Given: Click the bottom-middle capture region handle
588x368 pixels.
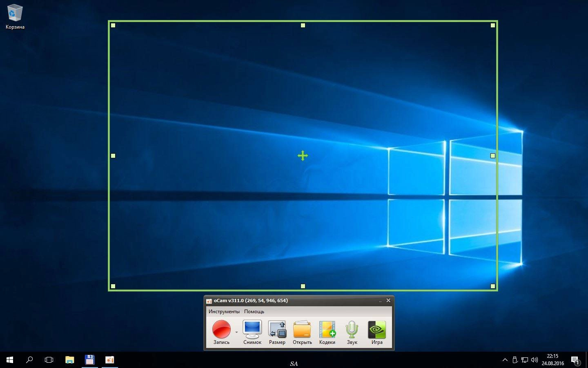Looking at the screenshot, I should click(x=303, y=286).
